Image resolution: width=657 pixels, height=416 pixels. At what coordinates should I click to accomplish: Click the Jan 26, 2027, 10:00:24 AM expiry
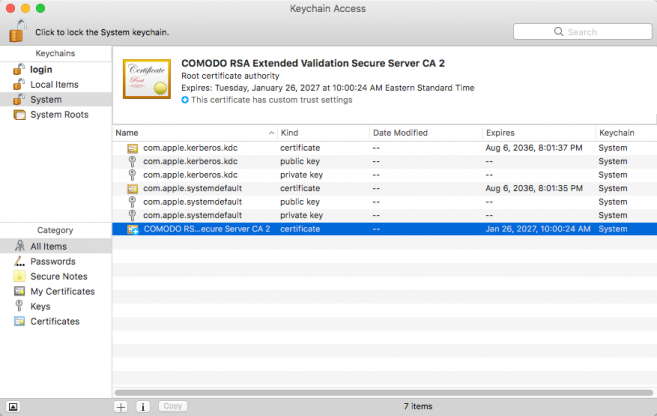(538, 229)
